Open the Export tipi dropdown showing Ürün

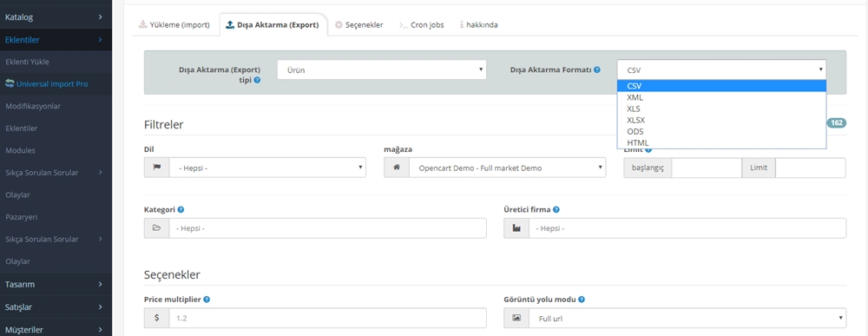(x=381, y=69)
